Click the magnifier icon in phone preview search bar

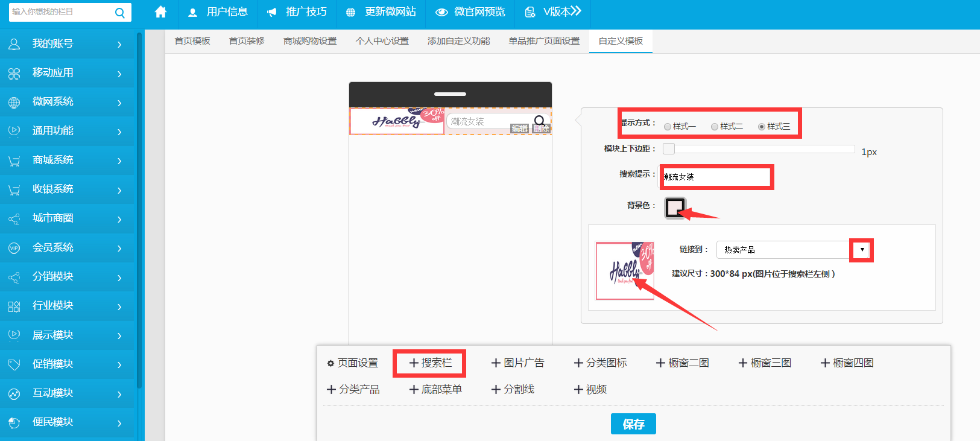click(x=539, y=121)
